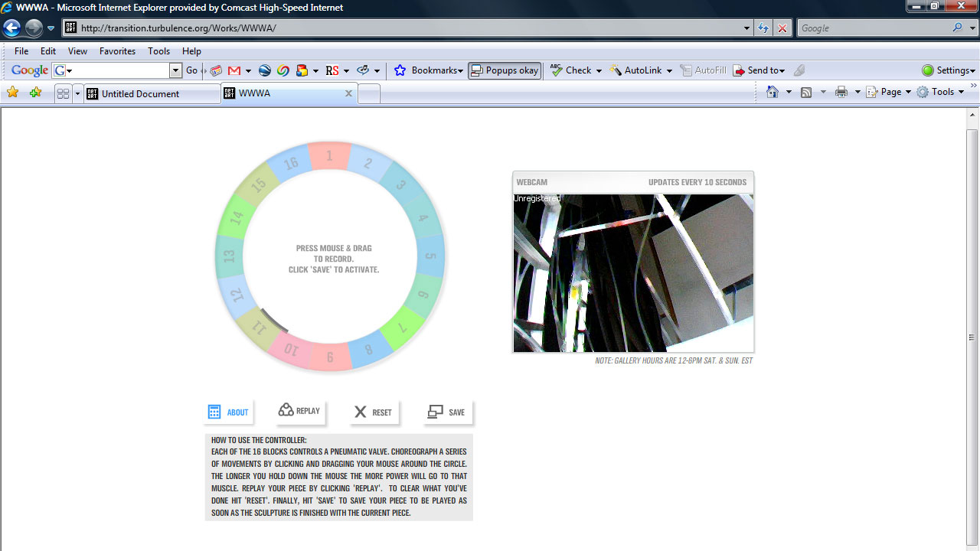Open the Tools dropdown in the command bar
Image resolution: width=980 pixels, height=551 pixels.
(x=941, y=92)
